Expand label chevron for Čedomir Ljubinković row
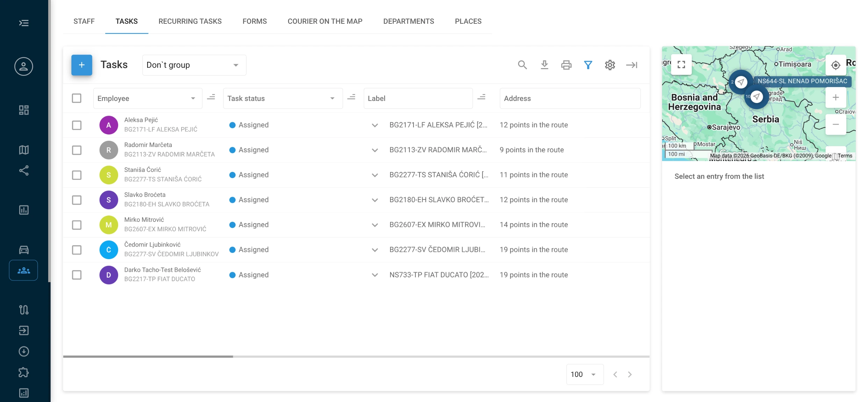Viewport: 868px width, 402px height. coord(375,250)
